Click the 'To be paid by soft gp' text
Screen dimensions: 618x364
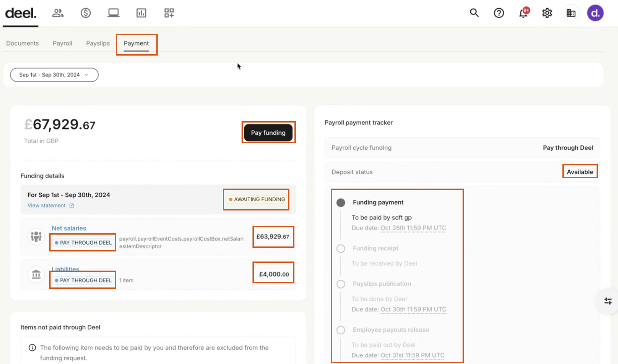pos(382,217)
